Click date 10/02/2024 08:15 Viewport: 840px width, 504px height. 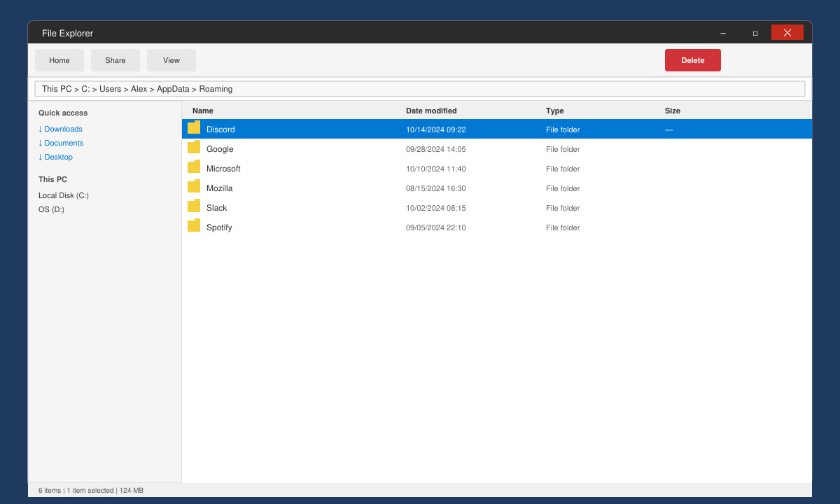(x=436, y=208)
